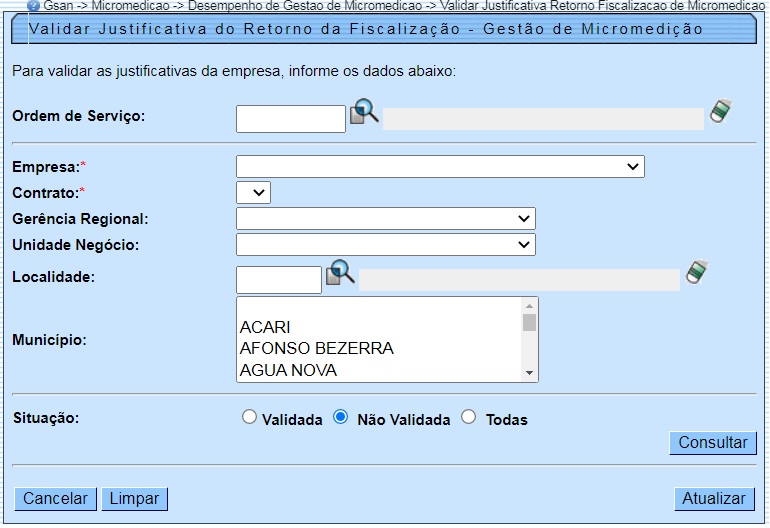The image size is (770, 528).
Task: Open the Contrato dropdown
Action: pyautogui.click(x=253, y=193)
